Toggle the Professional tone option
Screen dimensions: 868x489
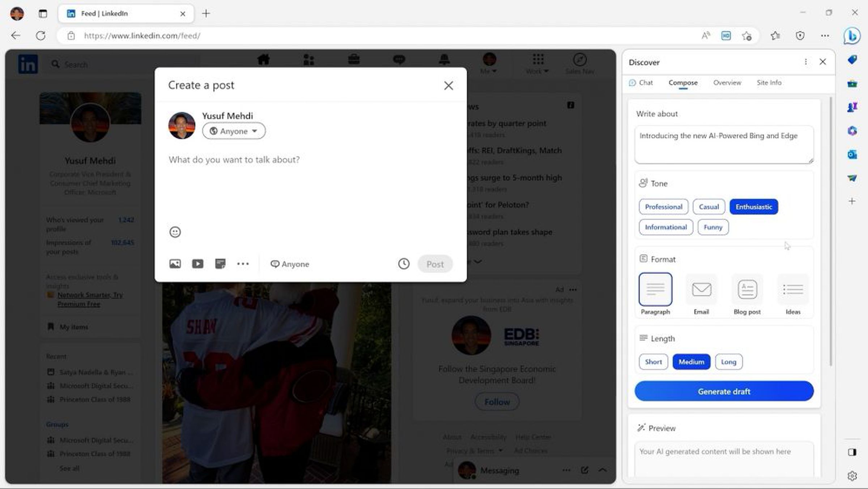tap(664, 206)
